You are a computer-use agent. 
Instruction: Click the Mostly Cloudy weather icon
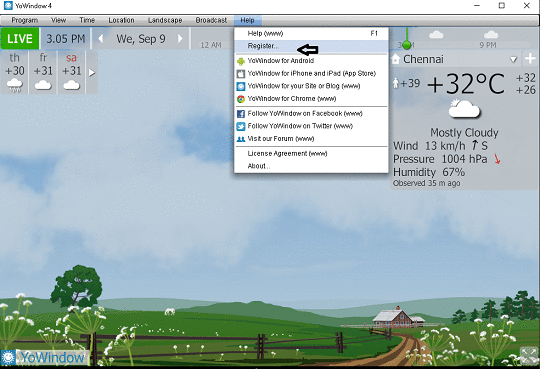pos(464,109)
